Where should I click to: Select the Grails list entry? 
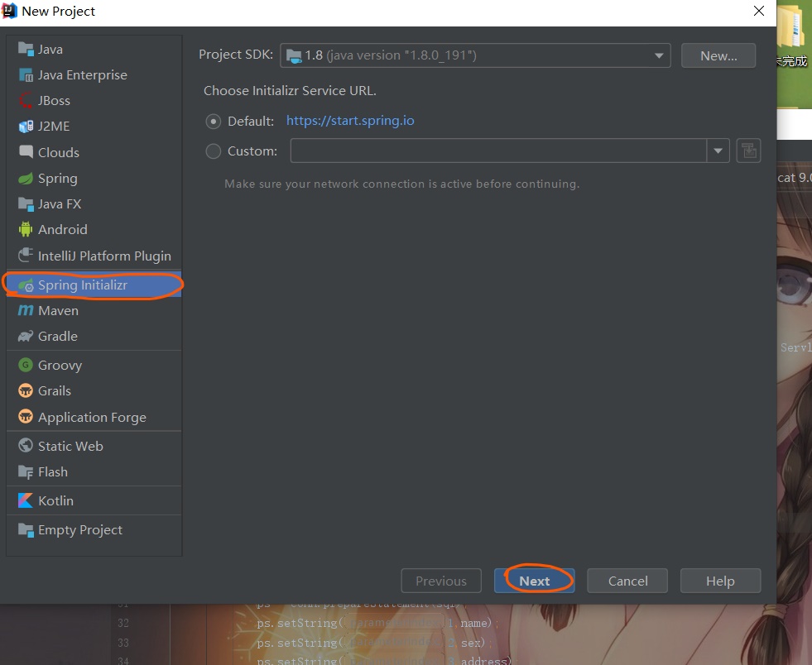(94, 390)
